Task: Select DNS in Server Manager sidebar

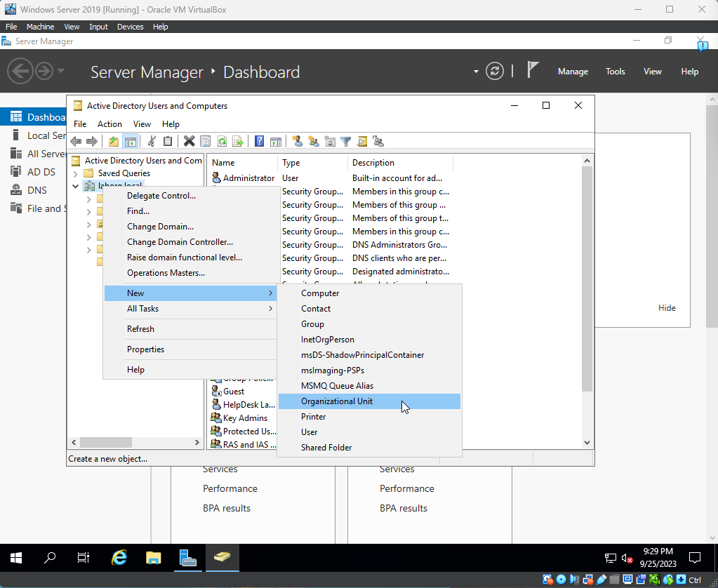Action: 34,190
